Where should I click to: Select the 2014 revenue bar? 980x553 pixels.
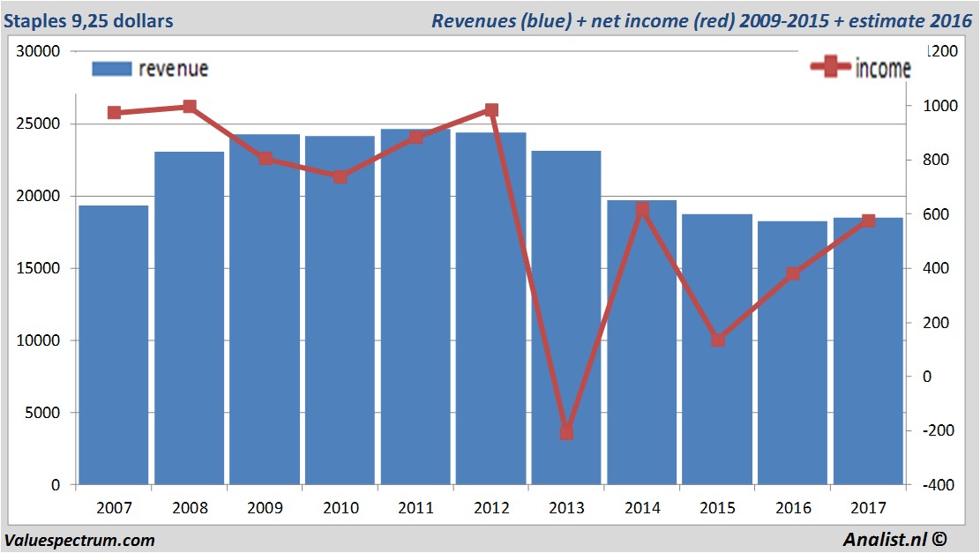[642, 342]
